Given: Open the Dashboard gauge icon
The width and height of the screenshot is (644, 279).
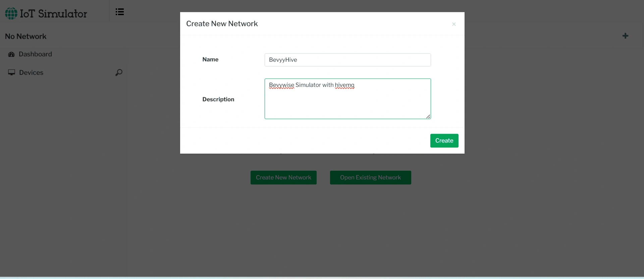Looking at the screenshot, I should pyautogui.click(x=11, y=54).
